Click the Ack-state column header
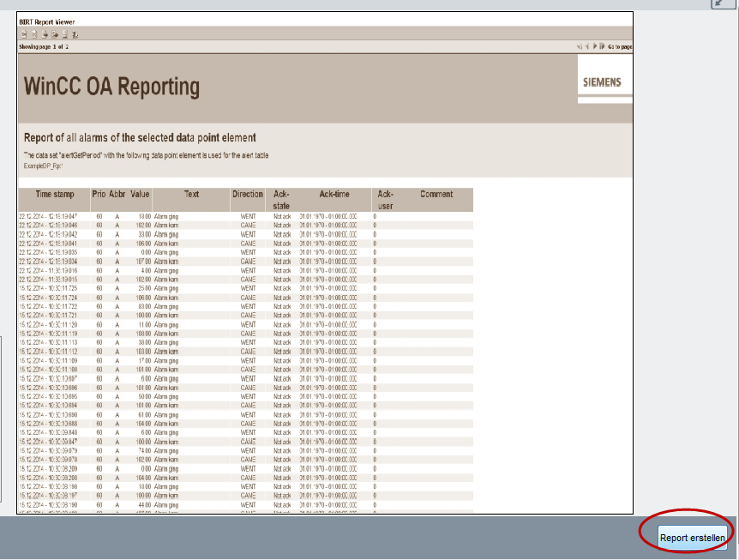This screenshot has height=560, width=739. click(x=281, y=200)
